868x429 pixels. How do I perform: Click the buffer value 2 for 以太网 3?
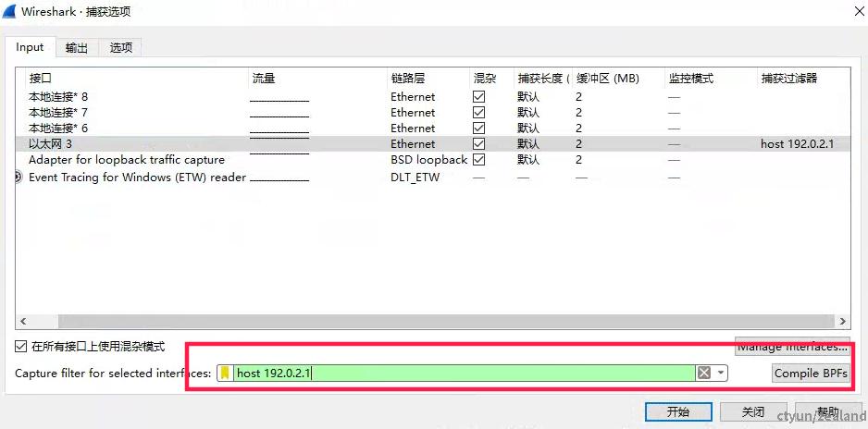click(x=578, y=143)
